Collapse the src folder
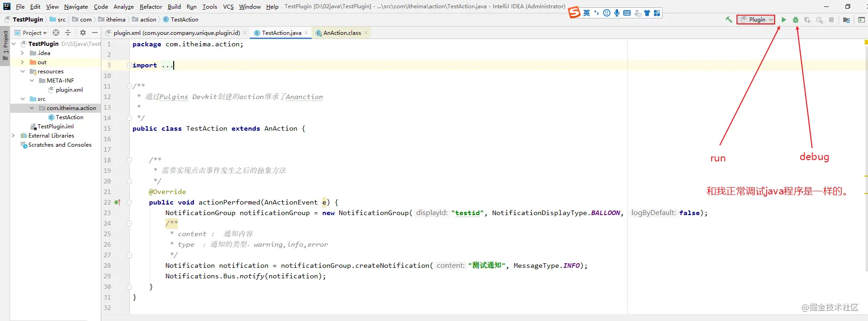 [22, 99]
